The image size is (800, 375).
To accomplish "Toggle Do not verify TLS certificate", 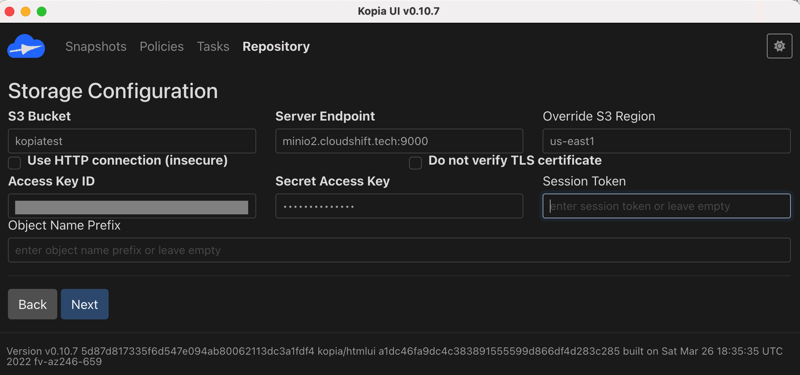I will click(x=415, y=163).
